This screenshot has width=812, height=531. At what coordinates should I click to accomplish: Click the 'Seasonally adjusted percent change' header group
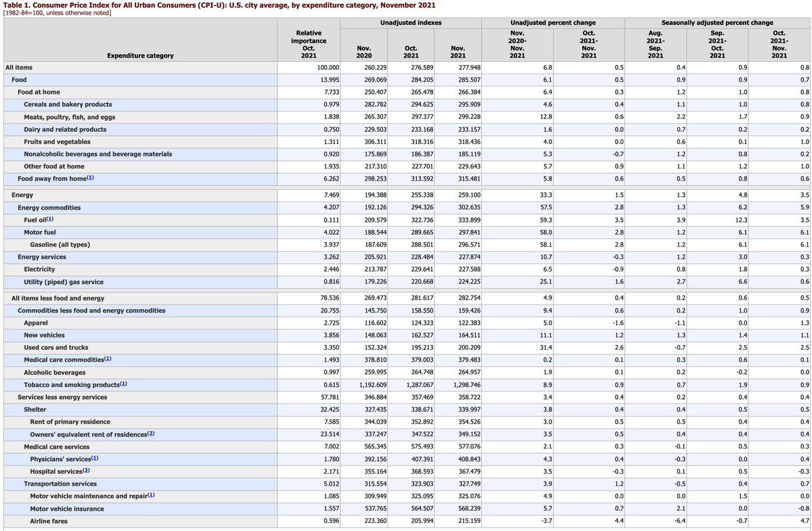pos(717,23)
